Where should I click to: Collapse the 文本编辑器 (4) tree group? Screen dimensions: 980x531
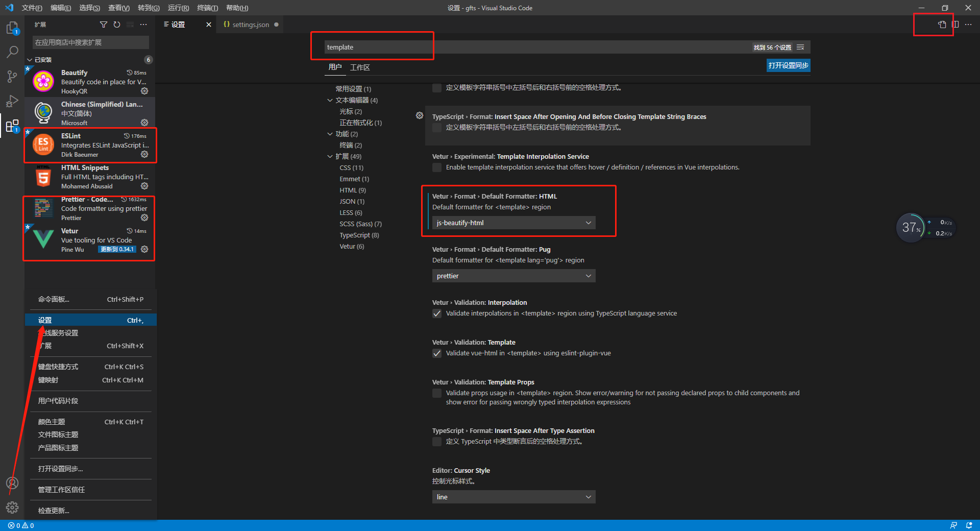pyautogui.click(x=330, y=100)
